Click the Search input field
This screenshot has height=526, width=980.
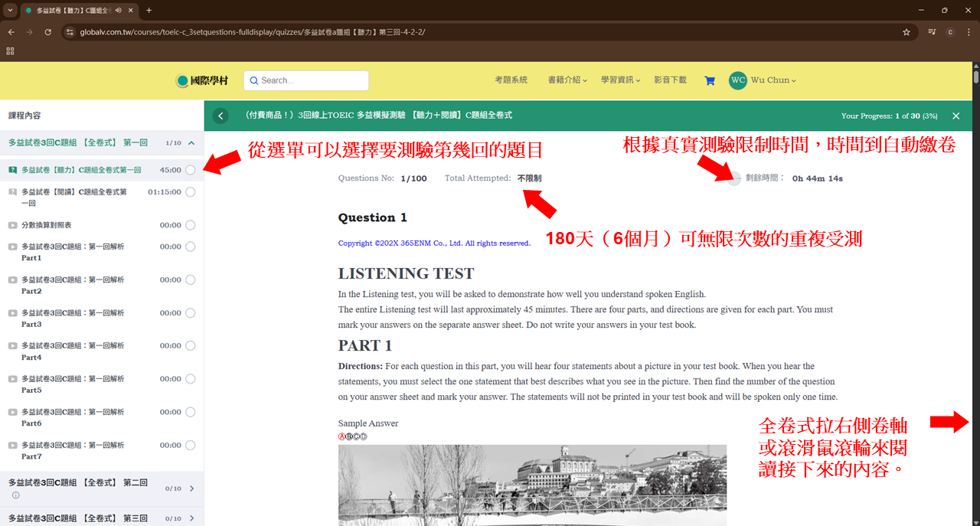tap(306, 80)
